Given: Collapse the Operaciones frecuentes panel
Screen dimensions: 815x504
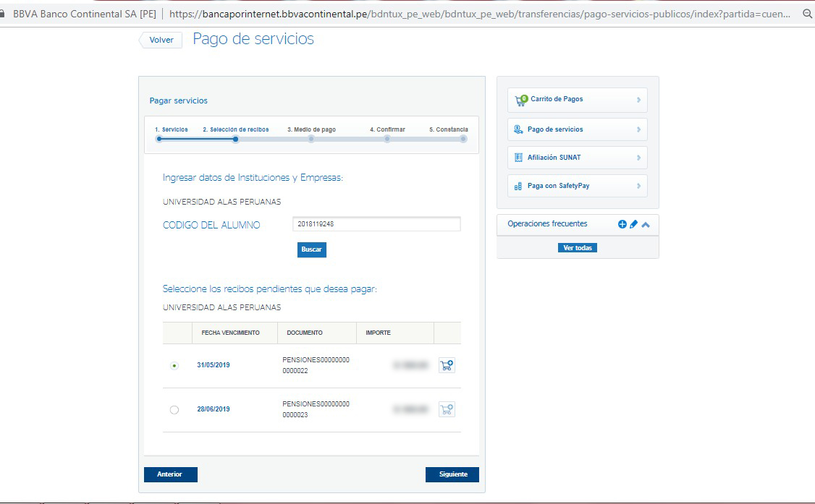Looking at the screenshot, I should pos(646,225).
